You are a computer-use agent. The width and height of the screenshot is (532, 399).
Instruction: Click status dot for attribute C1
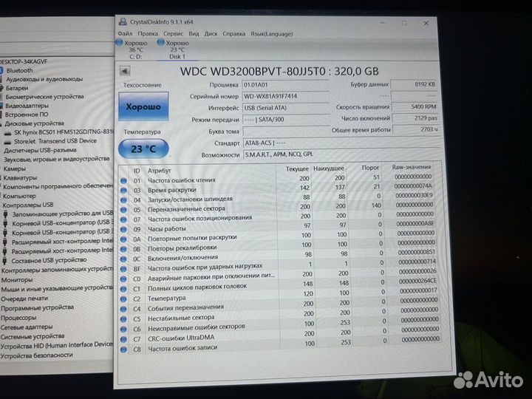(x=123, y=289)
